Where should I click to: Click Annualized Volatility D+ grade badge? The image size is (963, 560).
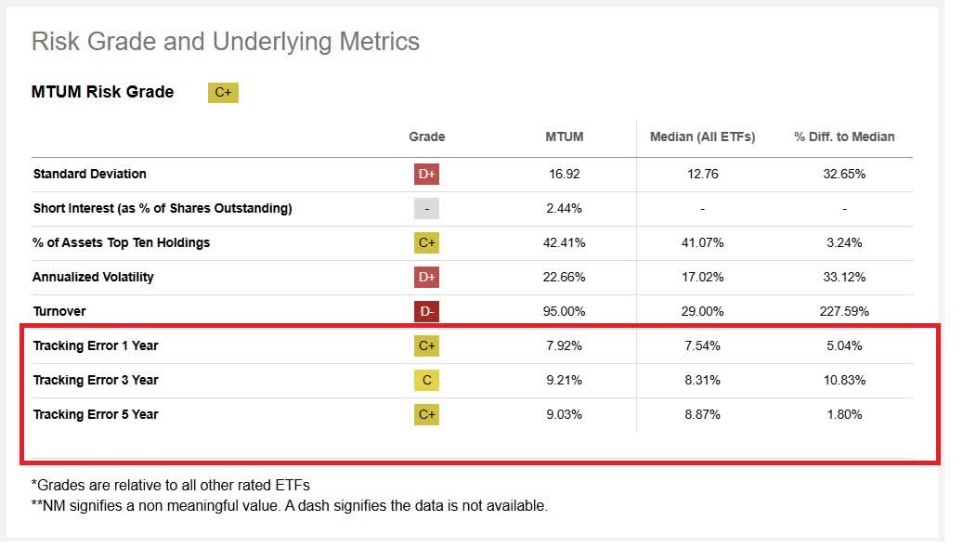click(426, 277)
